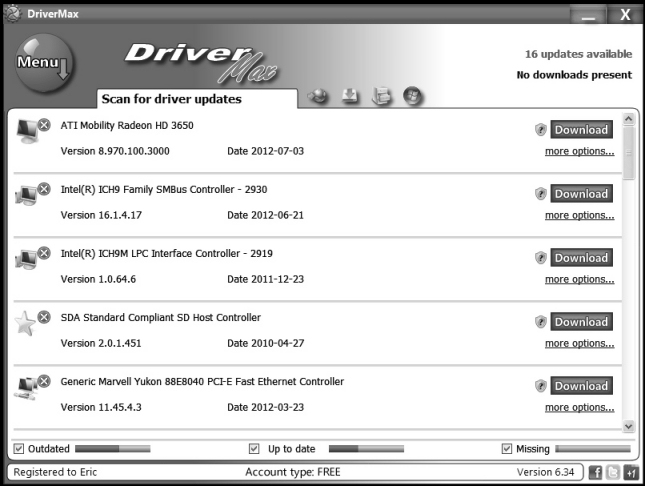Dismiss the Marvell Yukon Ethernet entry's X icon
The height and width of the screenshot is (486, 645).
(x=44, y=381)
